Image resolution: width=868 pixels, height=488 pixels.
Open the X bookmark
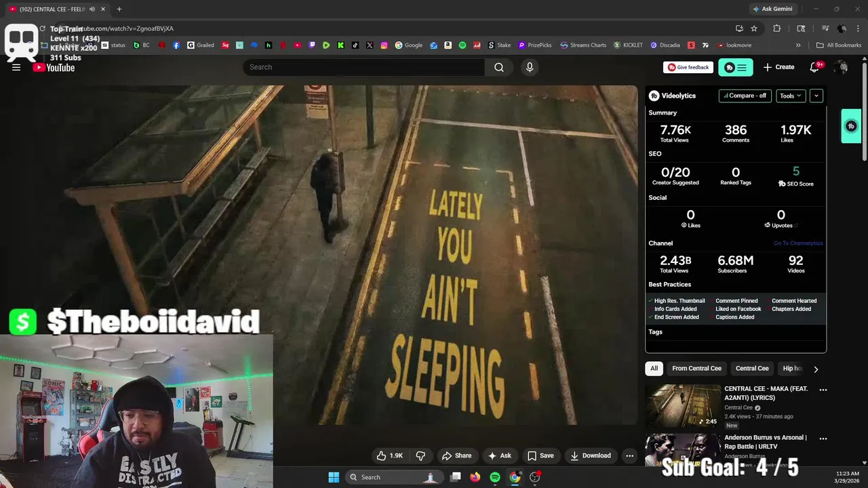click(x=370, y=45)
